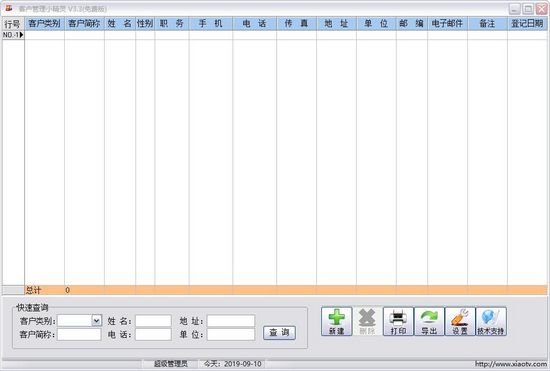550x371 pixels.
Task: Focus the 地址 query input field
Action: point(231,321)
